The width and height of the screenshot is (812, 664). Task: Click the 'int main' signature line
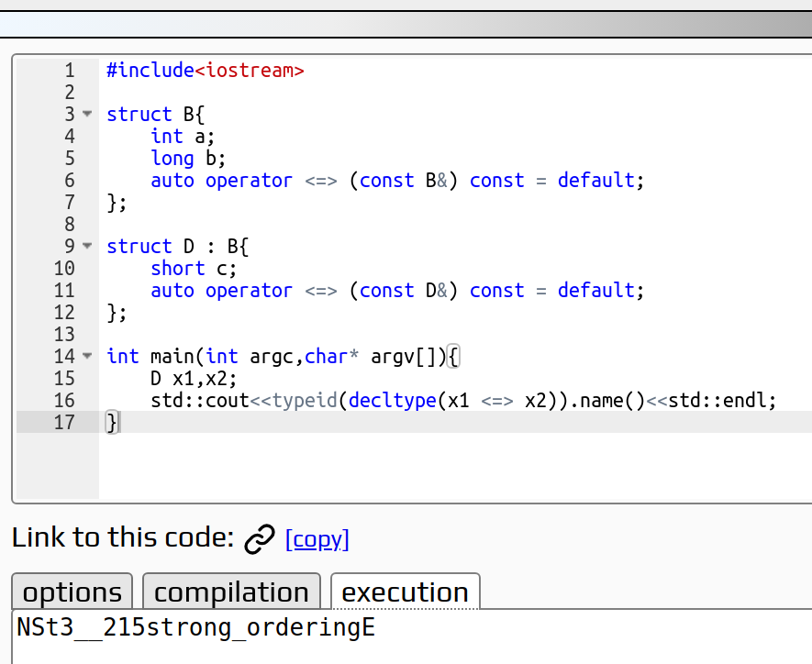pos(283,357)
